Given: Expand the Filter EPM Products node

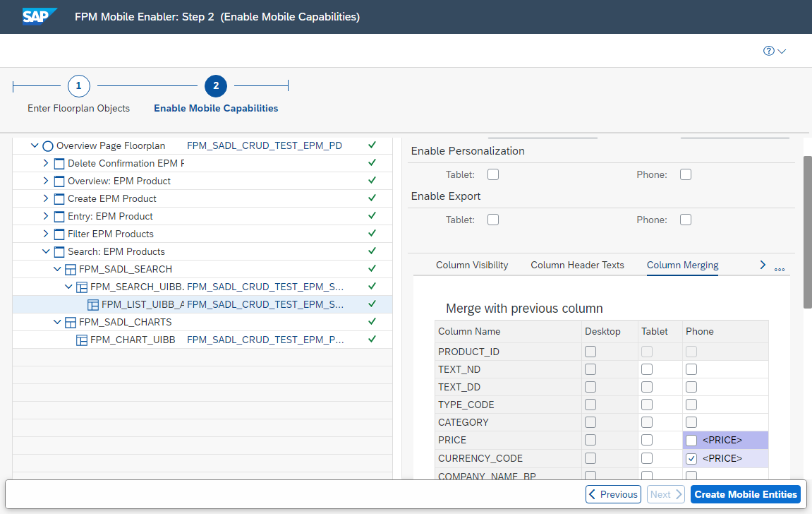Looking at the screenshot, I should click(x=45, y=234).
